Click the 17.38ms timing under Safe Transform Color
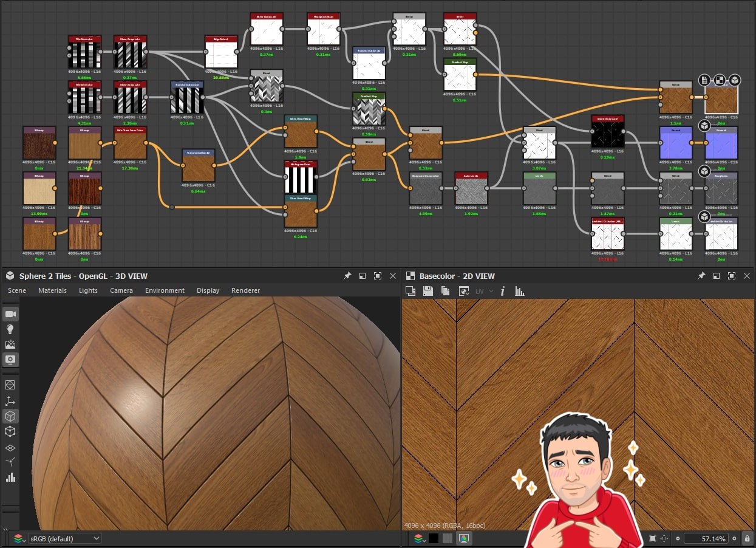The height and width of the screenshot is (548, 756). tap(130, 168)
